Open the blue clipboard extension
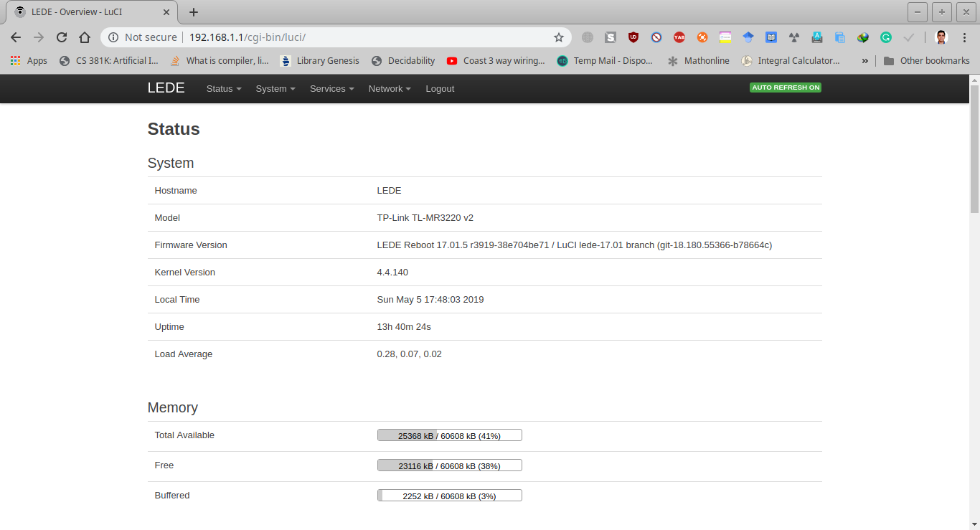The width and height of the screenshot is (980, 530). click(x=840, y=37)
